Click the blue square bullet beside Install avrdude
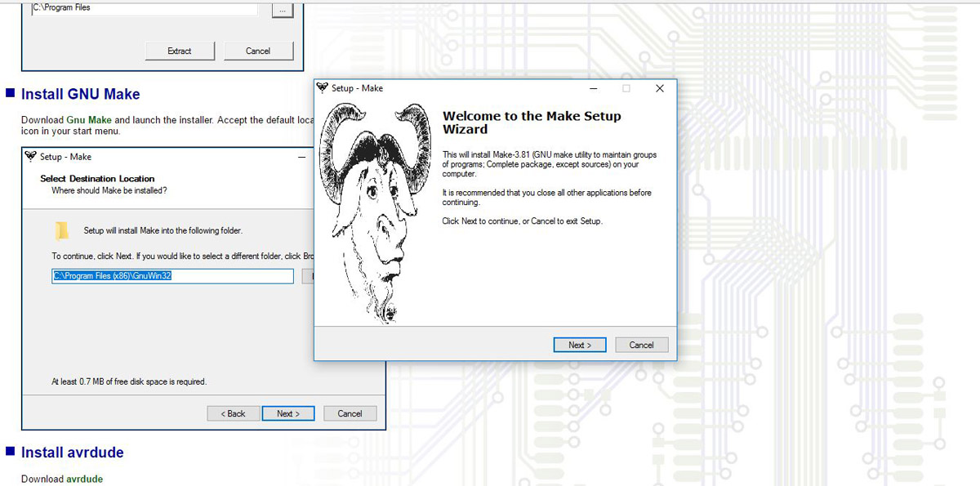 11,452
